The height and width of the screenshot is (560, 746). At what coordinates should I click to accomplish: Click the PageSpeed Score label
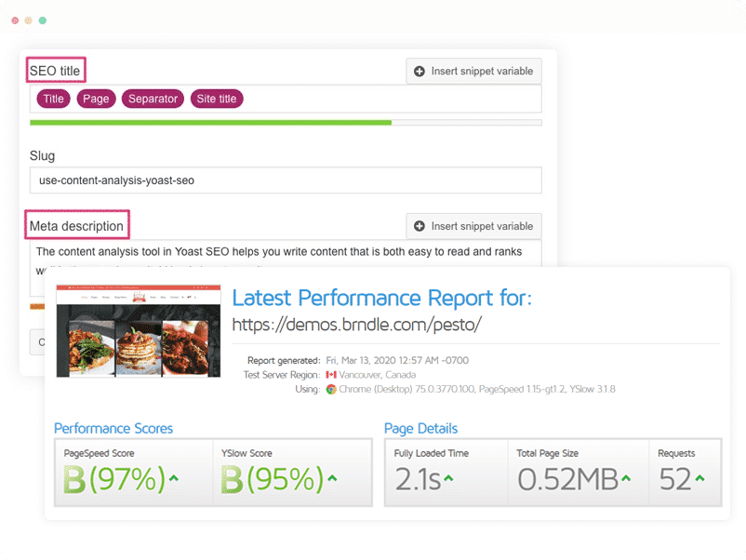[99, 453]
